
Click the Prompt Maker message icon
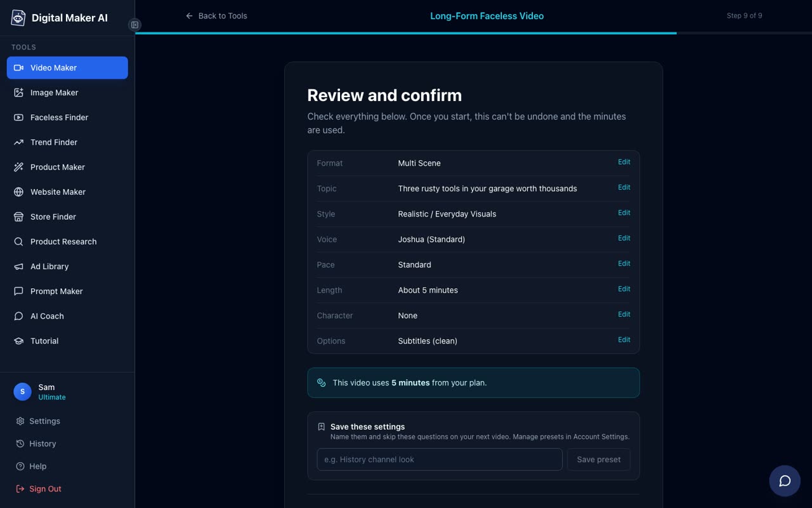pyautogui.click(x=18, y=291)
